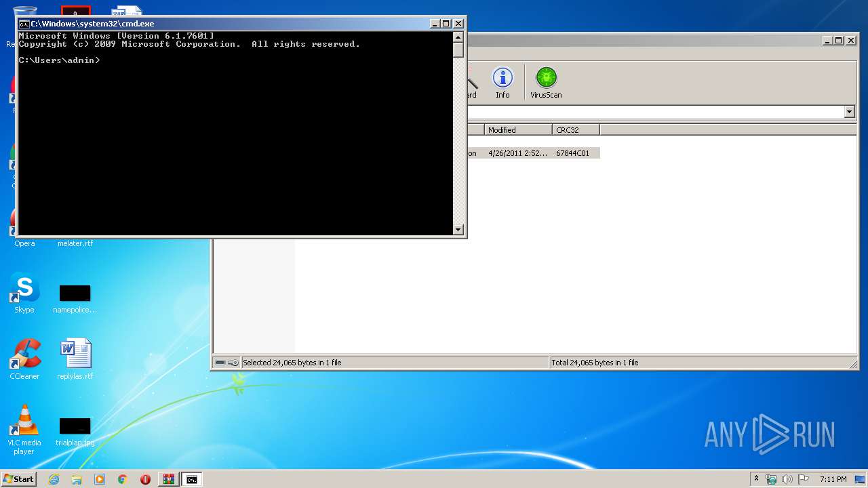868x488 pixels.
Task: Open the Start menu
Action: pos(19,479)
